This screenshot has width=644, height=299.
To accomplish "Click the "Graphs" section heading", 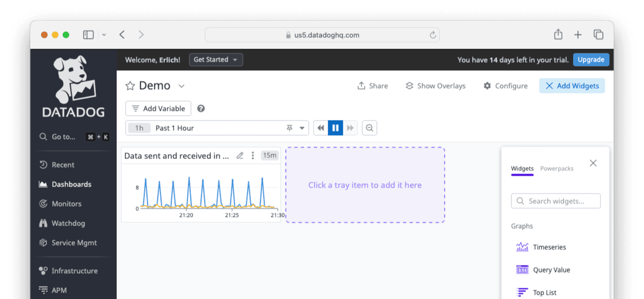I will 522,226.
